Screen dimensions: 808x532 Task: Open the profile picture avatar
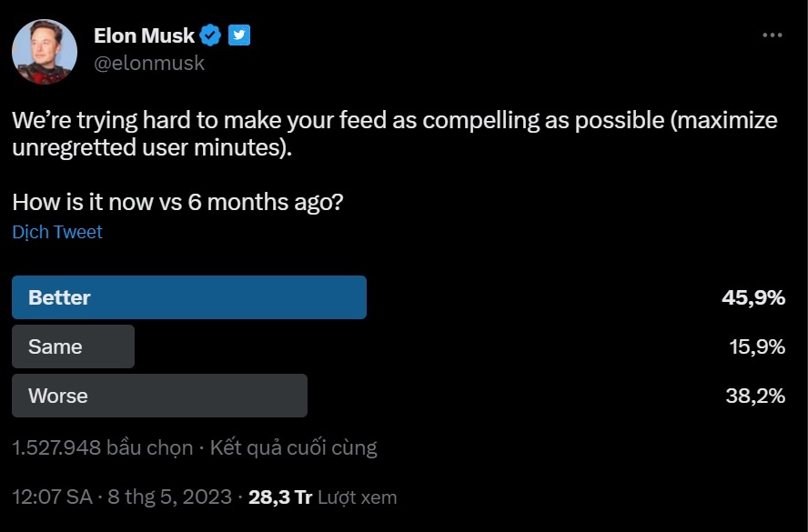(45, 52)
